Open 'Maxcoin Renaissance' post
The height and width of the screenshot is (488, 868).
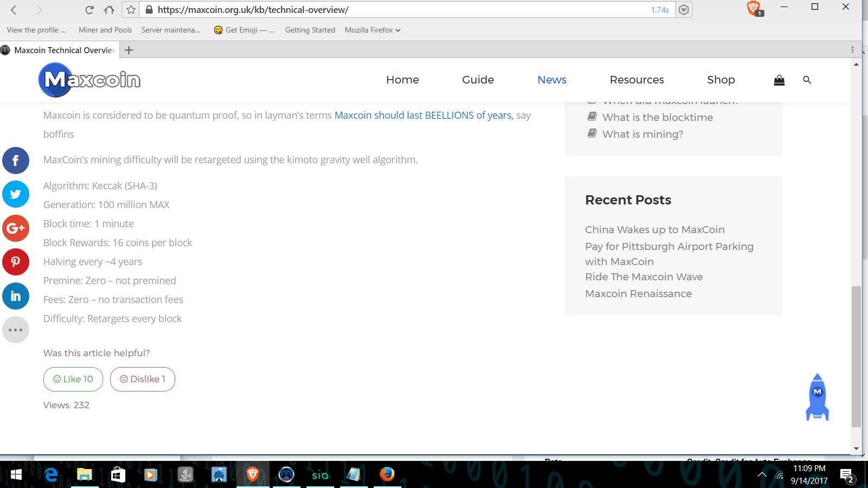639,293
